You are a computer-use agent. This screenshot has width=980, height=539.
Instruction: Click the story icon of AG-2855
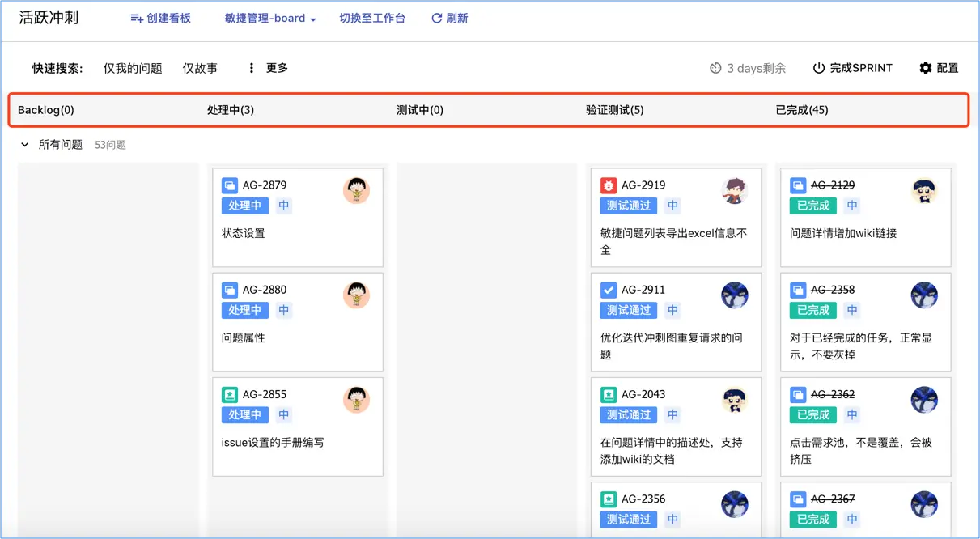click(x=230, y=394)
